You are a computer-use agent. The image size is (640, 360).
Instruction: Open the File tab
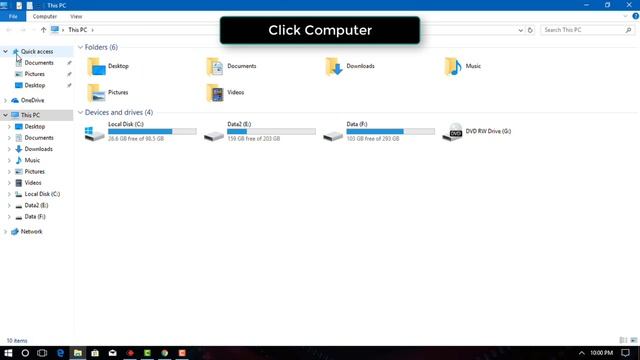(13, 16)
